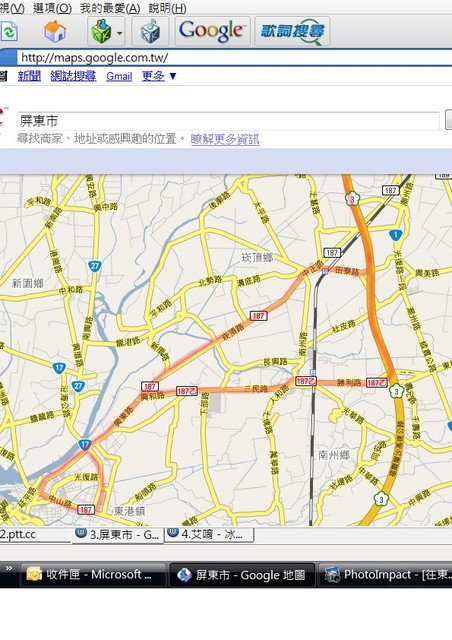This screenshot has height=640, width=452.
Task: Click the Highway 17 shield at river bridge
Action: coord(85,444)
